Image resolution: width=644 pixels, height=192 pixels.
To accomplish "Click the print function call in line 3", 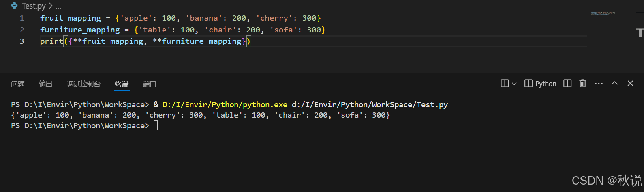I will click(x=51, y=41).
